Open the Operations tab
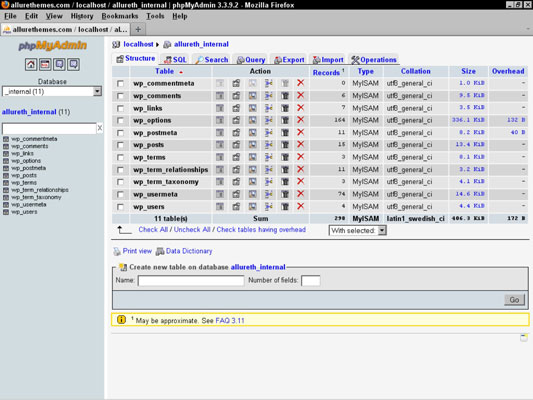The height and width of the screenshot is (400, 533). point(374,60)
